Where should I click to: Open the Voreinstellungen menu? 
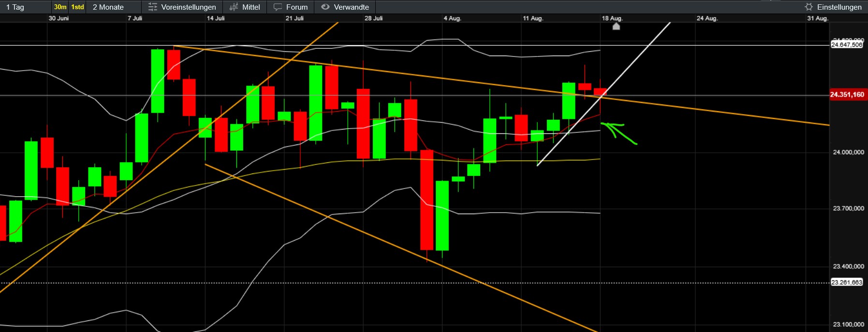pyautogui.click(x=182, y=7)
